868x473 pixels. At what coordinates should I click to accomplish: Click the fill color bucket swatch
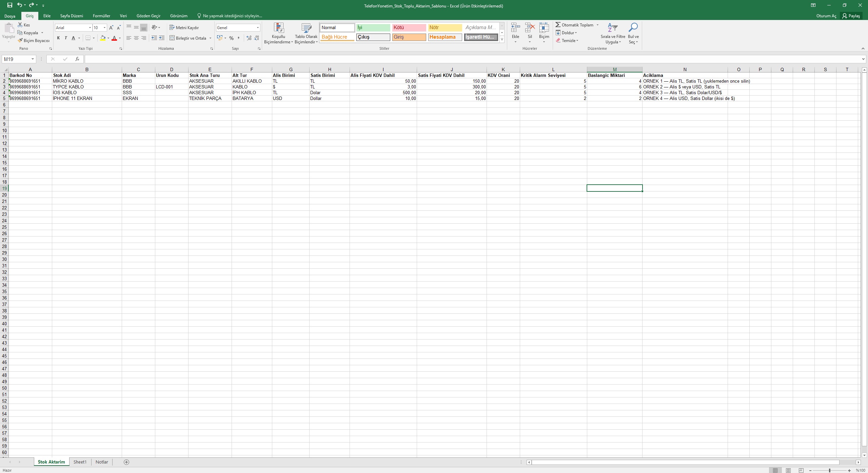[x=103, y=38]
